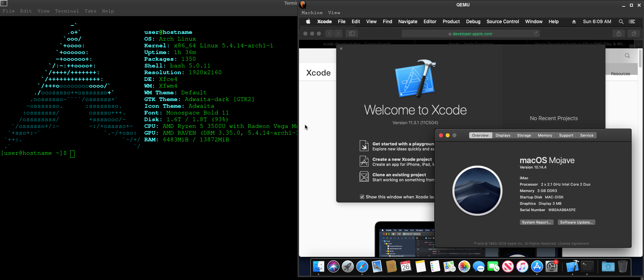Switch to the Storage tab
The height and width of the screenshot is (280, 644).
click(524, 135)
